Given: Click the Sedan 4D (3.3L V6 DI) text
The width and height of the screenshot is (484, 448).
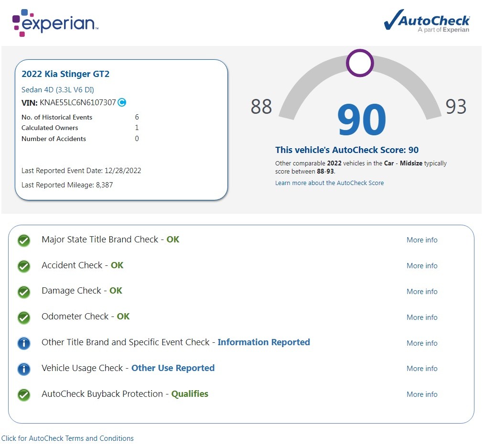Looking at the screenshot, I should pos(58,90).
